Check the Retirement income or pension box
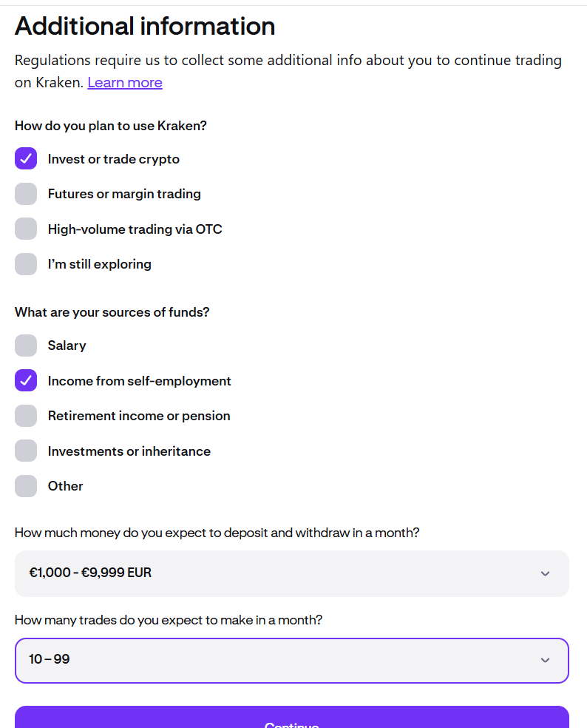Screen dimensions: 587x728 [x=26, y=416]
